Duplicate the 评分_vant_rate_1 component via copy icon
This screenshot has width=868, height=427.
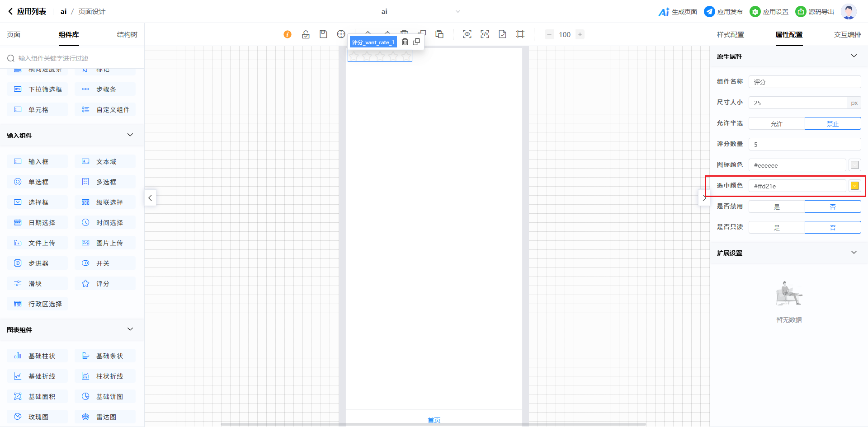[416, 42]
